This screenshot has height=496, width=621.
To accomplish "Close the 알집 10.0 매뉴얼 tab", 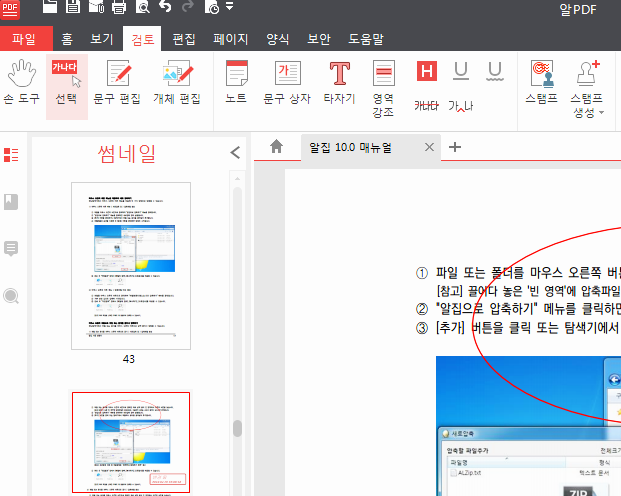I will (429, 147).
